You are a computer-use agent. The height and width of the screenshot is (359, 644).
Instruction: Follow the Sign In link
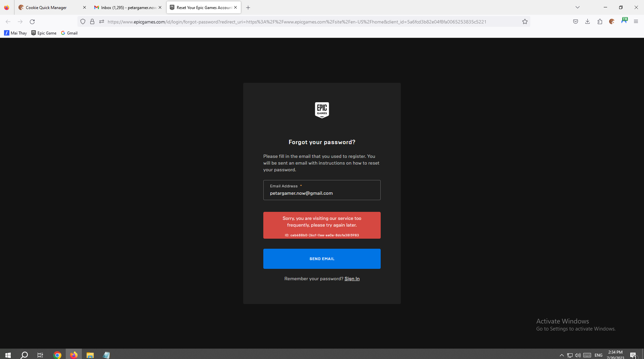[352, 279]
